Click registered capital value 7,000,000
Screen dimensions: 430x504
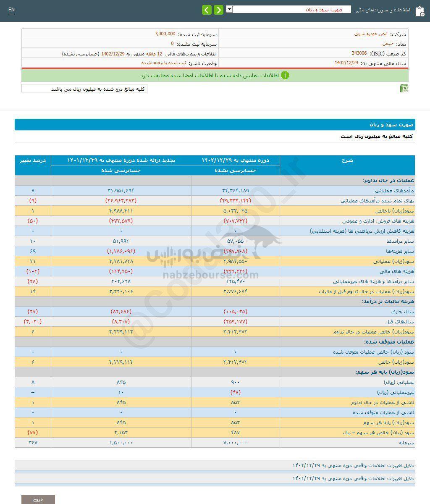click(165, 34)
